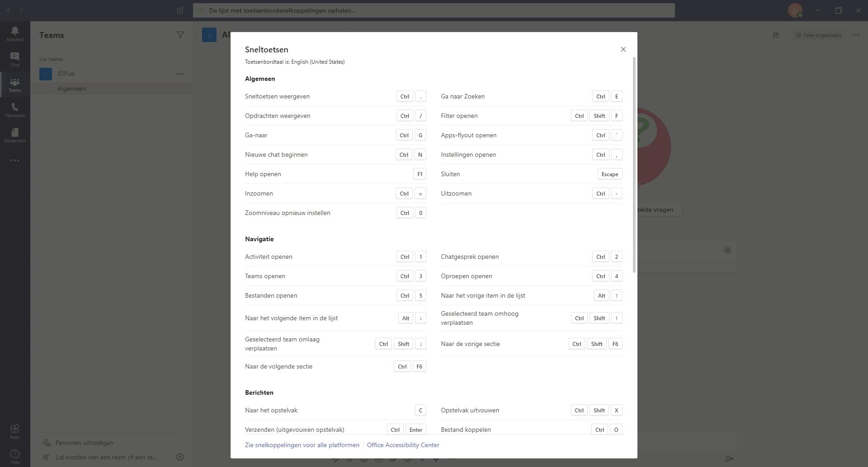This screenshot has width=868, height=467.
Task: Open the Office Accessibility Center link
Action: (403, 445)
